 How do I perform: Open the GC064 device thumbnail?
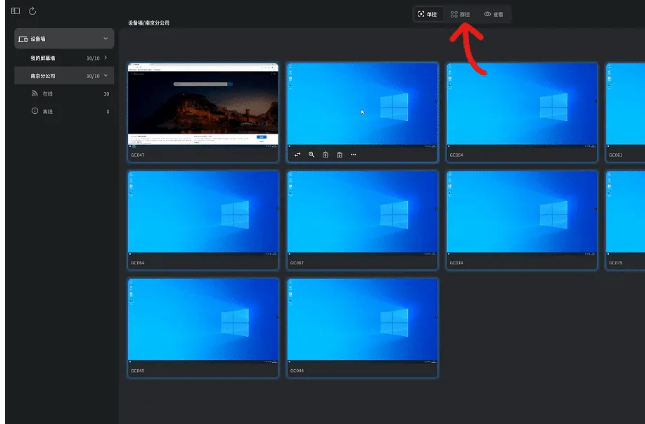203,213
